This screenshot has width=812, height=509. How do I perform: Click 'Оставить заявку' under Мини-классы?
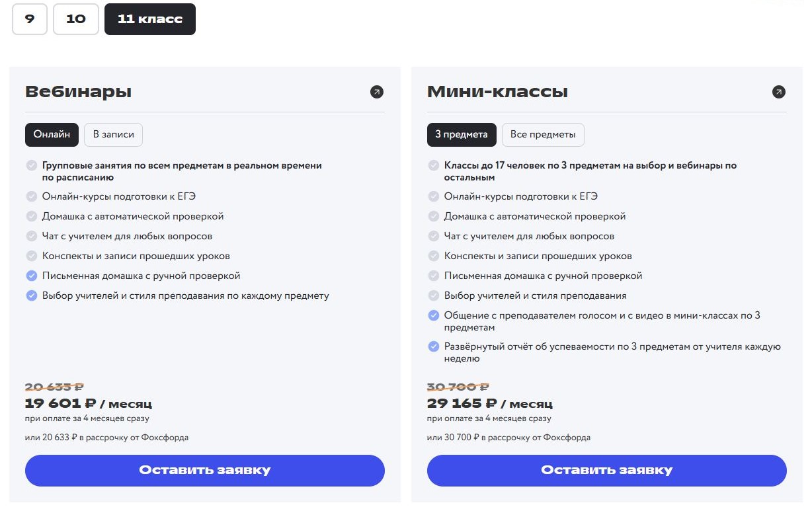click(x=606, y=470)
